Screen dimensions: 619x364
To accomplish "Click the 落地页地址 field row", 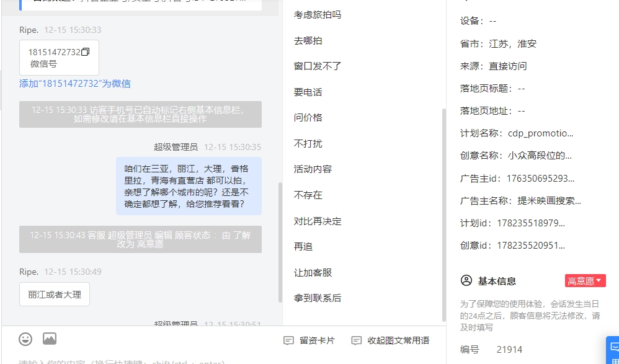I will (492, 111).
